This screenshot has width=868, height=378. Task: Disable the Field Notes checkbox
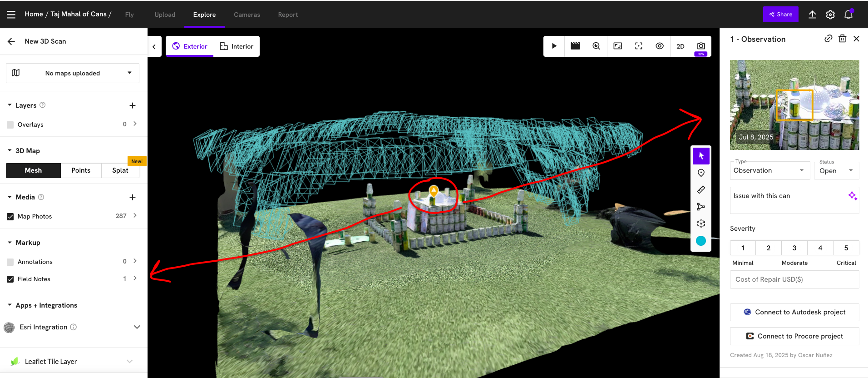10,279
